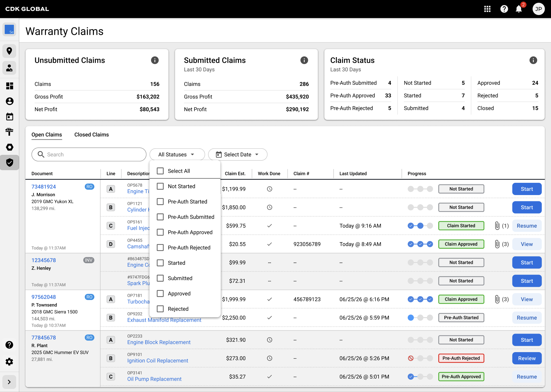This screenshot has width=551, height=392.
Task: Open Engine Block Replacement link
Action: (x=159, y=342)
